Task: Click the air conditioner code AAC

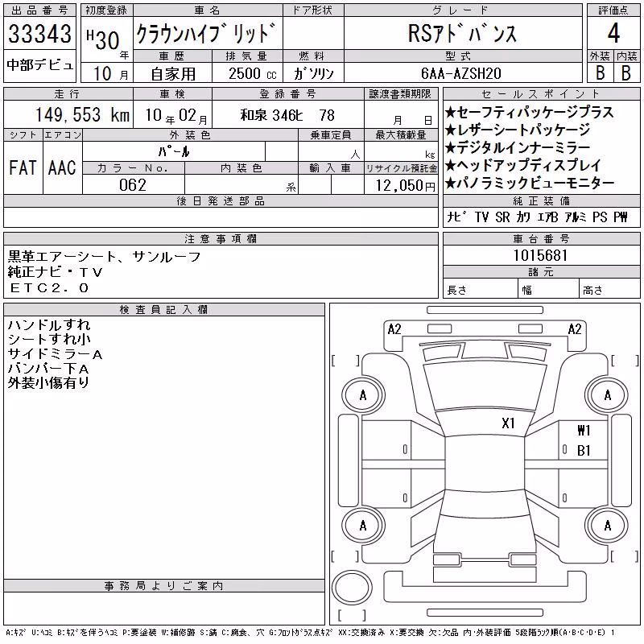Action: [63, 167]
